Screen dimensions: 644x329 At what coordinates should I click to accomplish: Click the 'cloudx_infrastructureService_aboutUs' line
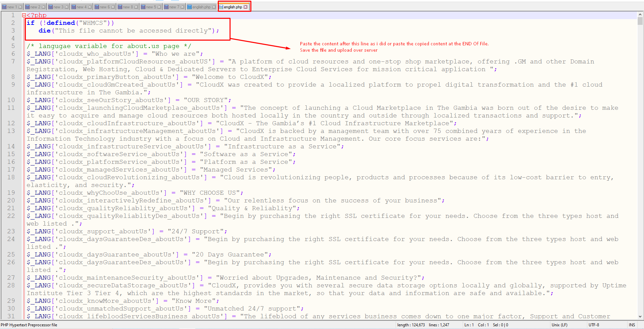pyautogui.click(x=185, y=146)
